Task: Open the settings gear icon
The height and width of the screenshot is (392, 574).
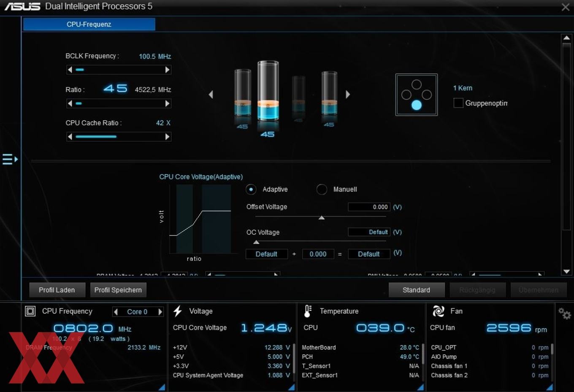Action: click(564, 314)
